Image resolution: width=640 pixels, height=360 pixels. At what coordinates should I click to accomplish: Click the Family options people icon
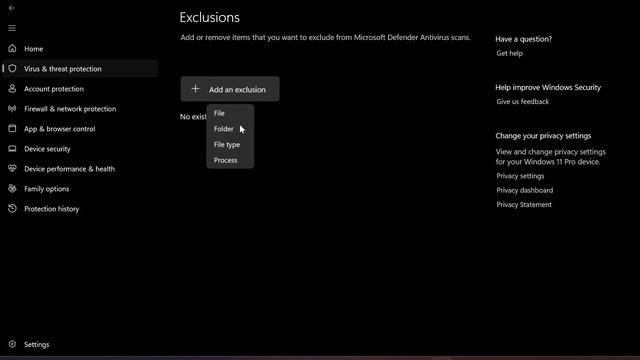coord(12,189)
